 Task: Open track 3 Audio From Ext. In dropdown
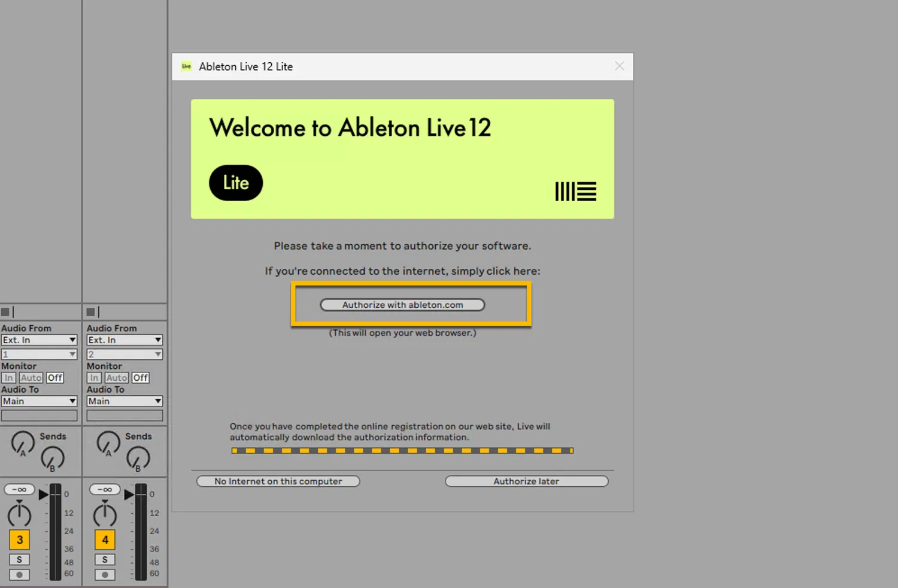pos(39,340)
